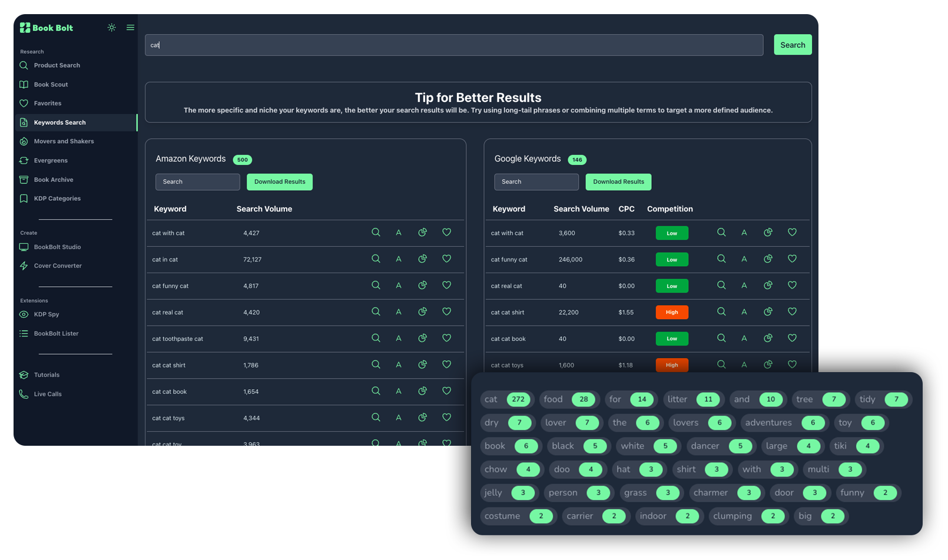Open the pie chart icon for Amazon 'cat real cat'
The width and height of the screenshot is (948, 560).
coord(422,312)
